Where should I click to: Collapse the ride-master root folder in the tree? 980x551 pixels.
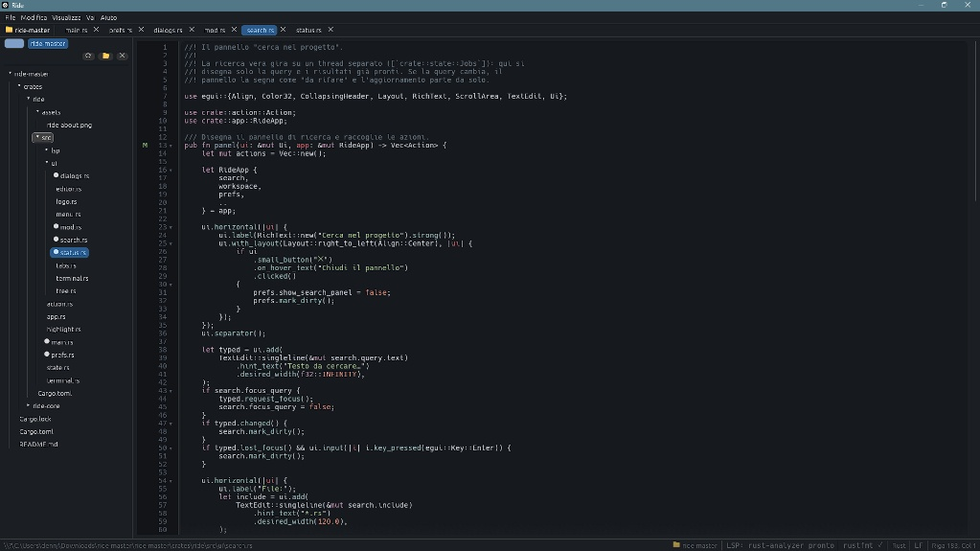(10, 73)
